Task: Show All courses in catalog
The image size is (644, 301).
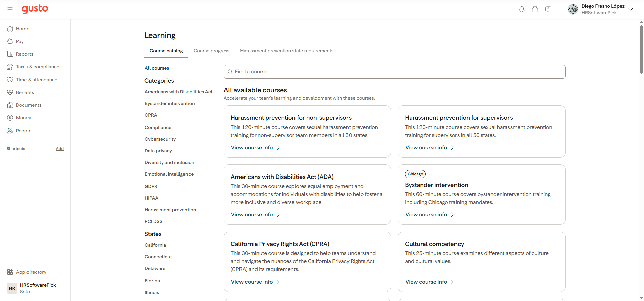Action: (157, 68)
